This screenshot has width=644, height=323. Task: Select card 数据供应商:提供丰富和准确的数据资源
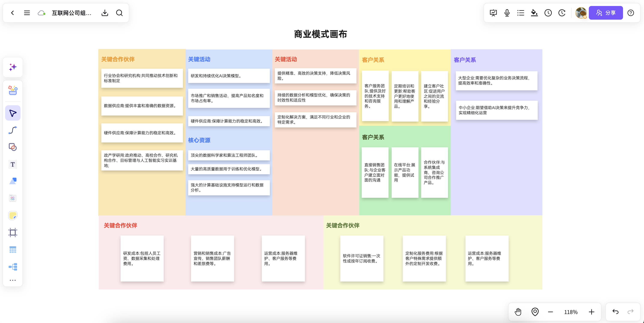(142, 106)
